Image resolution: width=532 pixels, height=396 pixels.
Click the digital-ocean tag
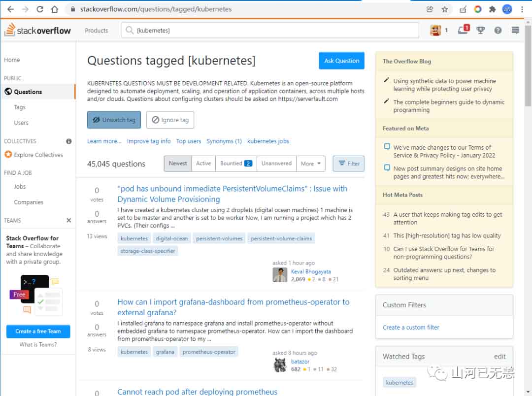coord(172,238)
